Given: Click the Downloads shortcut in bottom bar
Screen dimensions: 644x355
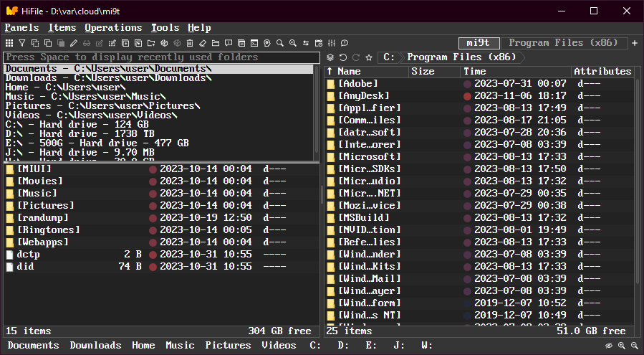Looking at the screenshot, I should 95,346.
